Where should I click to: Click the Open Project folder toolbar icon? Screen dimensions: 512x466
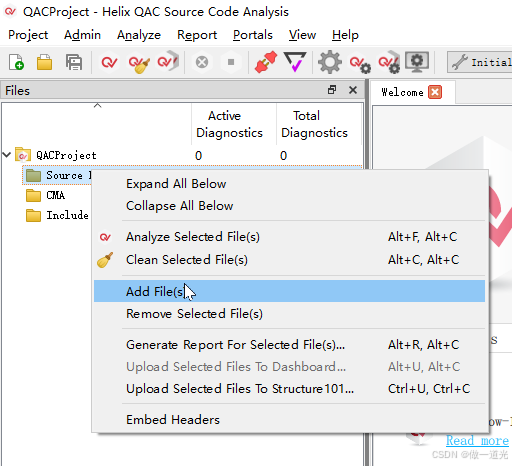44,62
